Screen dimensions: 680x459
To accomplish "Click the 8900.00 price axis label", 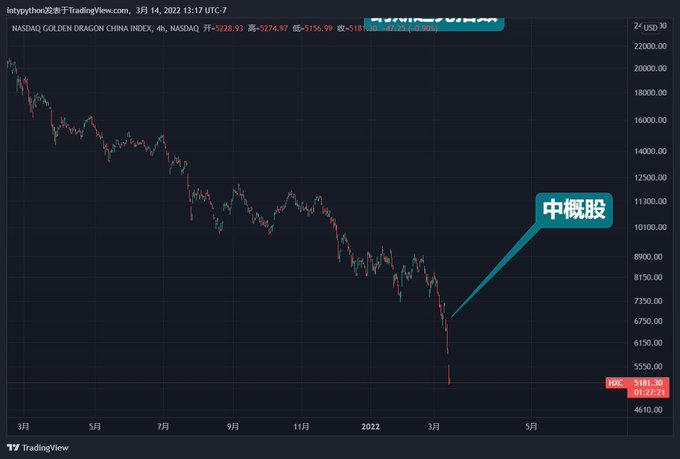I will [x=648, y=257].
